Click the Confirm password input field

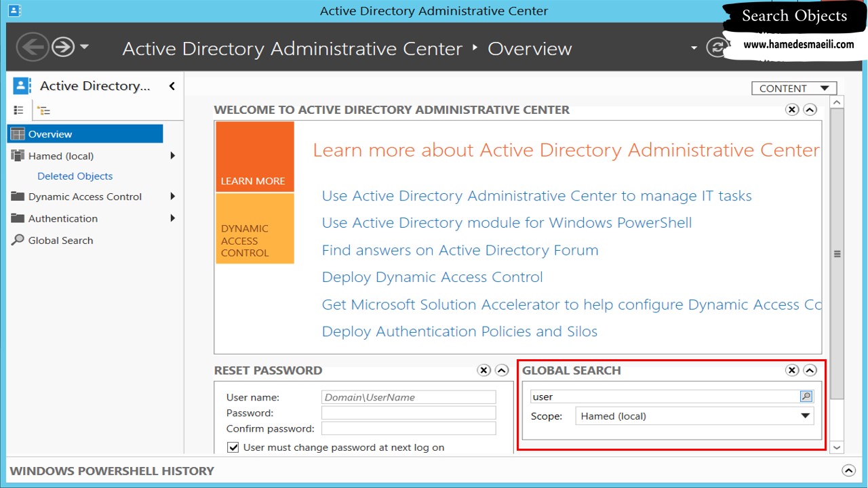(x=409, y=428)
